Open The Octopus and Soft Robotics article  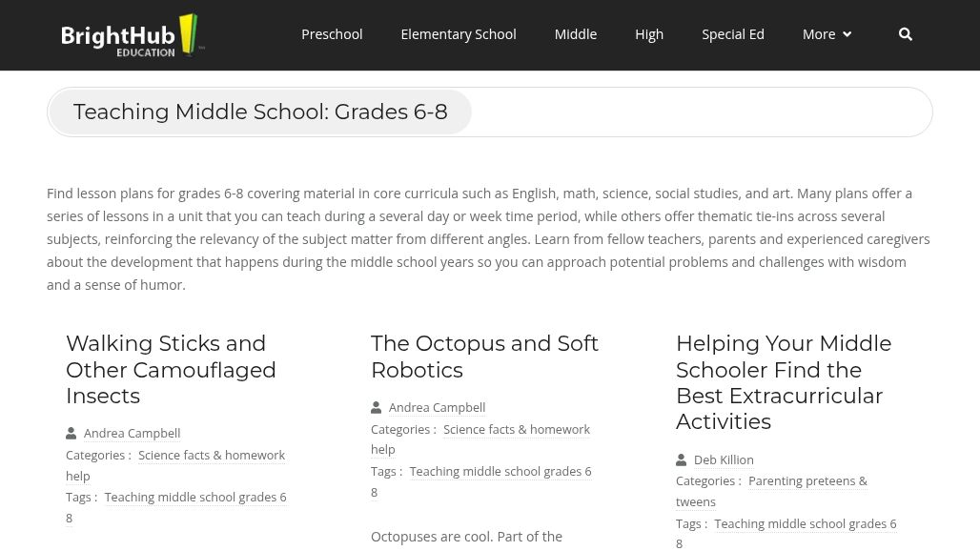pyautogui.click(x=484, y=356)
